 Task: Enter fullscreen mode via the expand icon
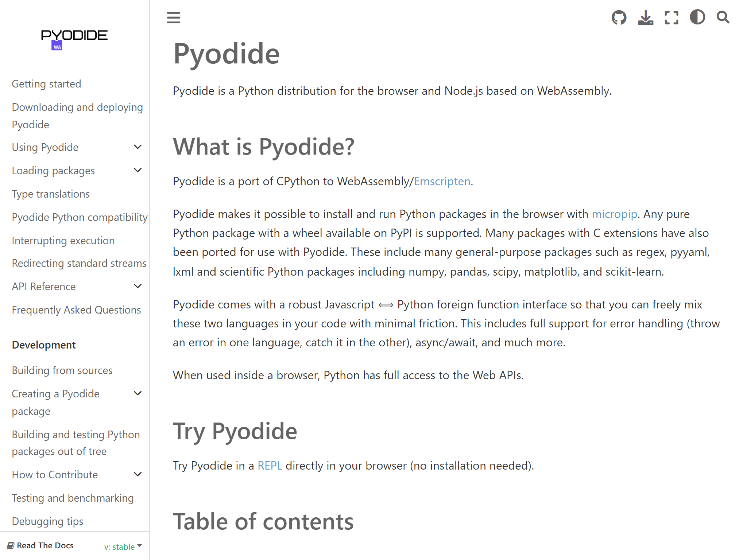tap(671, 17)
